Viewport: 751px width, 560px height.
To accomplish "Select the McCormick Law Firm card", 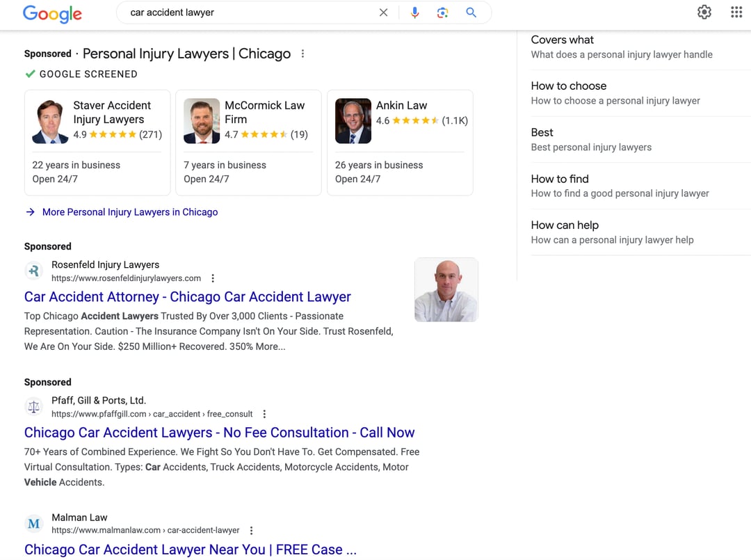I will [248, 143].
